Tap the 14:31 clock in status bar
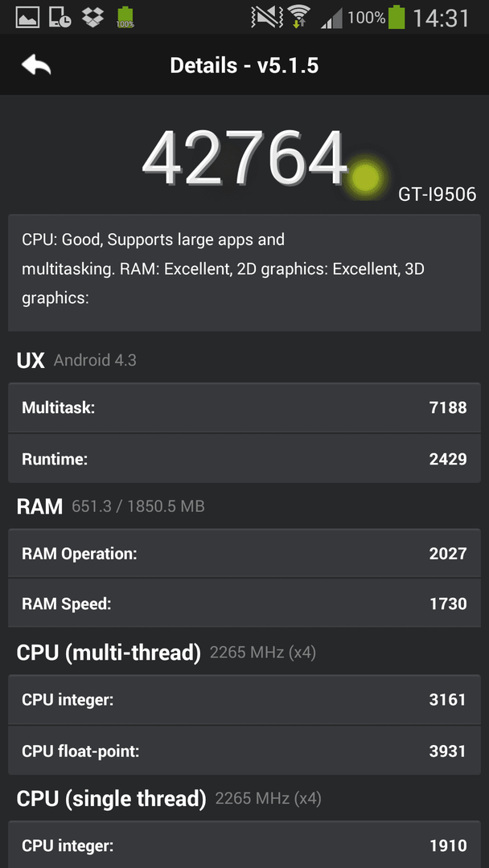 pyautogui.click(x=442, y=18)
